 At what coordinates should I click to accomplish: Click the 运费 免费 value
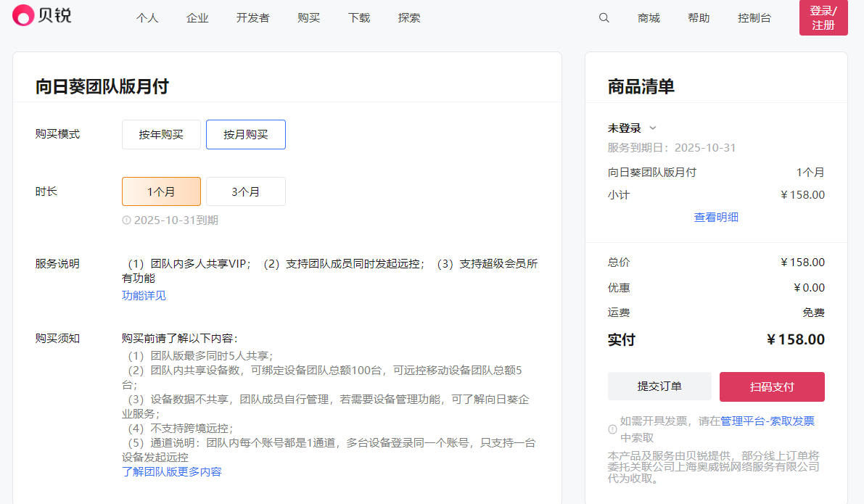coord(814,313)
